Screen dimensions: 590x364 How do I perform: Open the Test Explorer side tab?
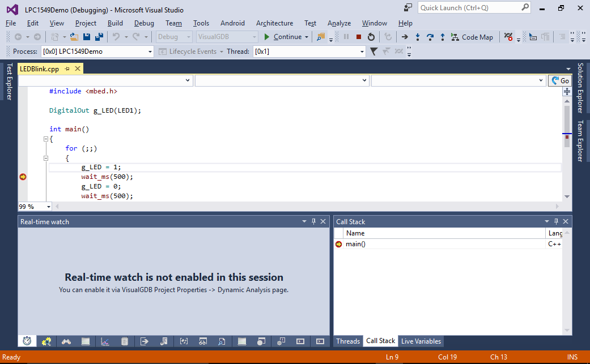point(10,82)
